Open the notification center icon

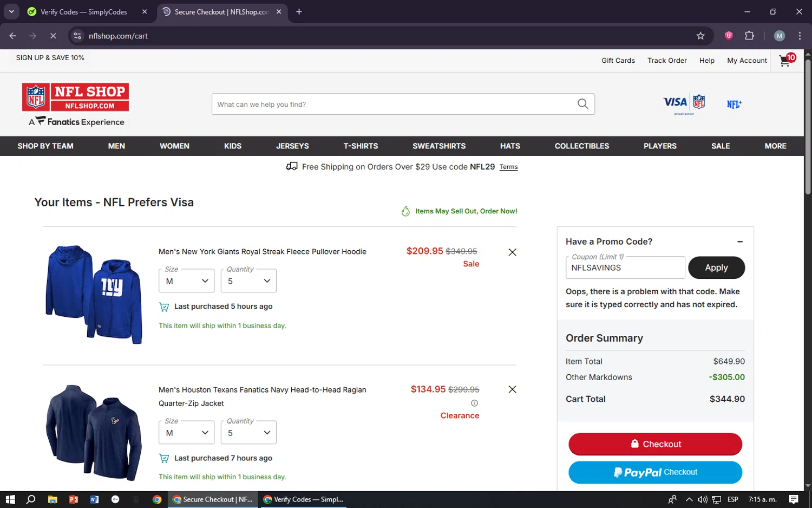tap(794, 499)
